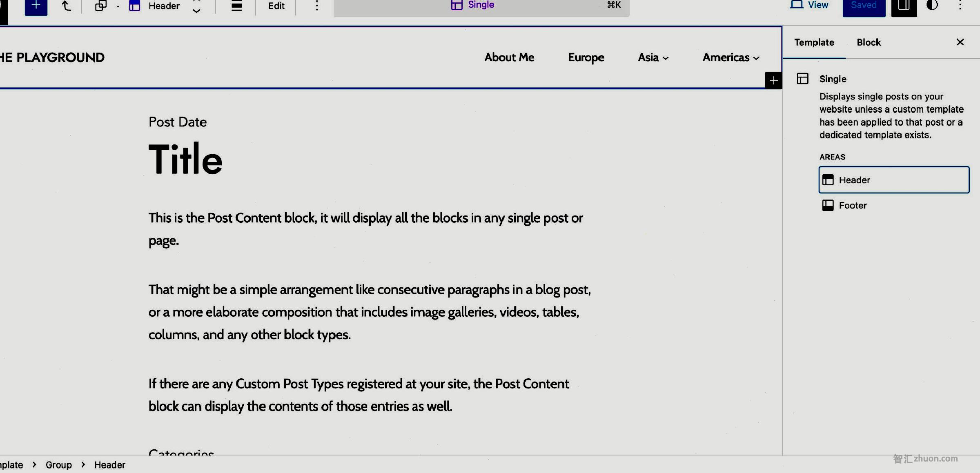Select the Header block in breadcrumb trail
Screen dimensions: 980x473
click(109, 465)
